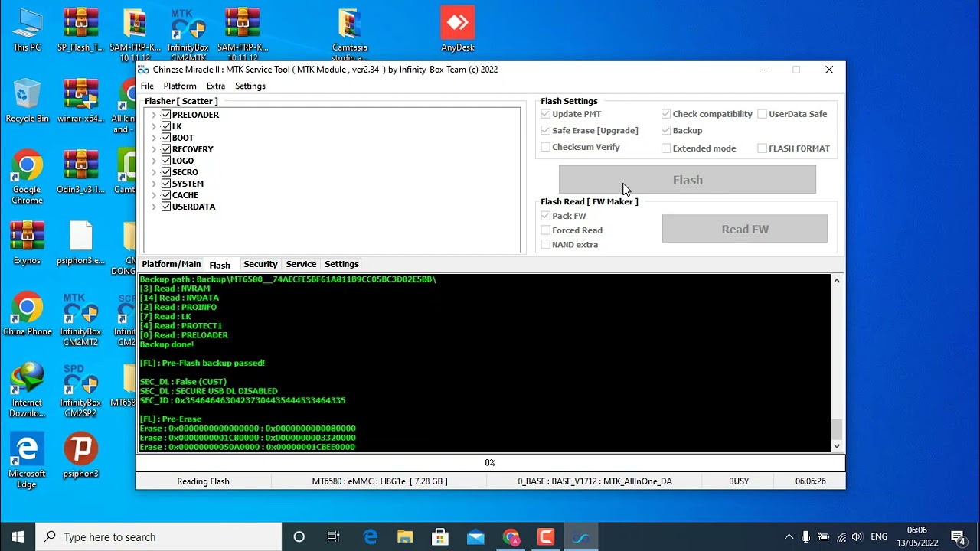980x551 pixels.
Task: Click the Read FW button
Action: 745,229
